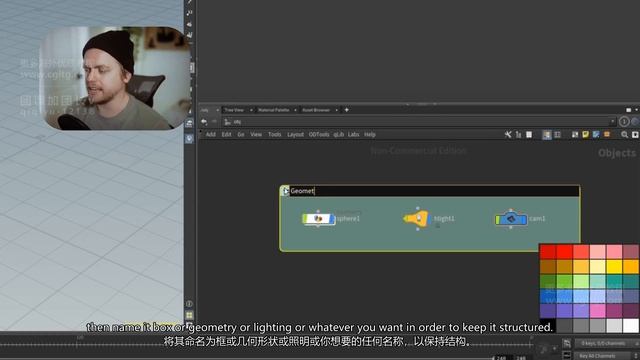
Task: Click the camera icon on viewport right toolbar
Action: click(189, 123)
